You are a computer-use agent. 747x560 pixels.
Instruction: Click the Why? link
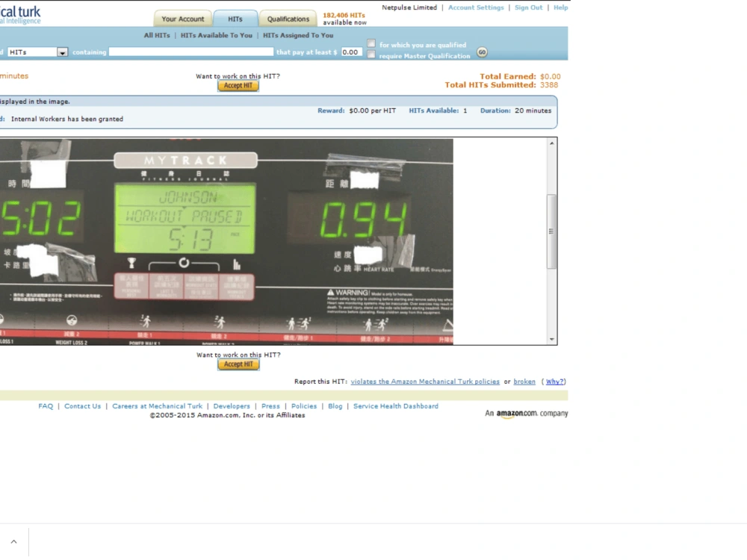(554, 382)
